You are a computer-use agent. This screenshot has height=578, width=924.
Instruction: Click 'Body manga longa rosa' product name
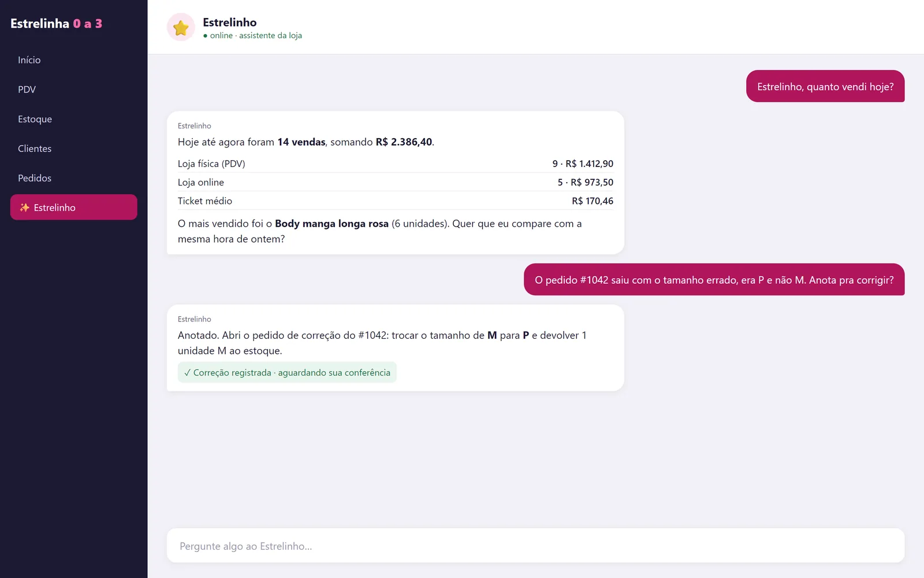pos(331,224)
